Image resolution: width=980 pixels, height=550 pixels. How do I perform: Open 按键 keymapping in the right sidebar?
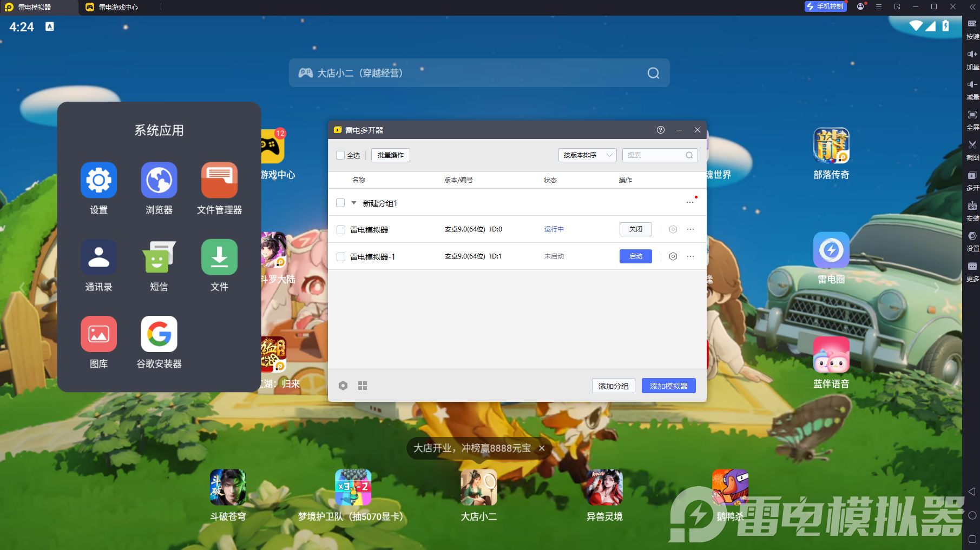972,29
